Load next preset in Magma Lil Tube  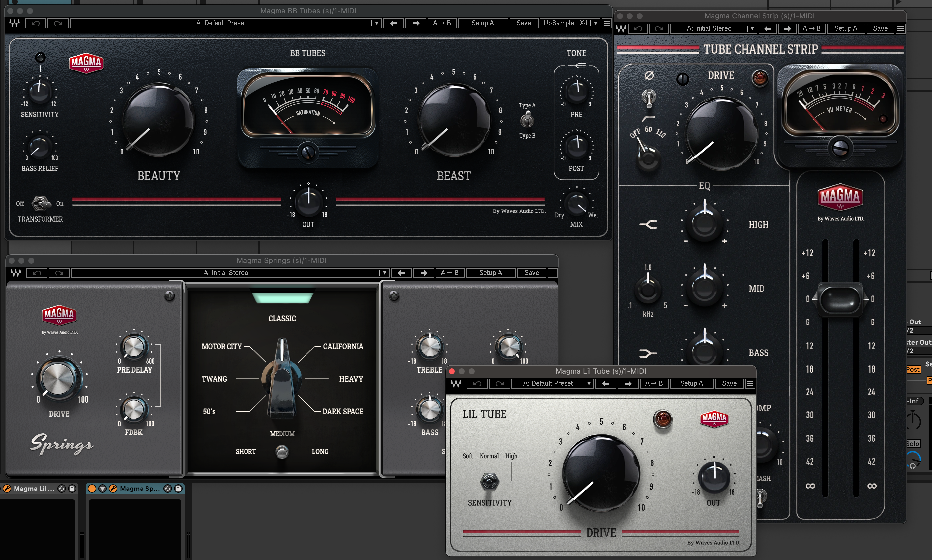628,384
